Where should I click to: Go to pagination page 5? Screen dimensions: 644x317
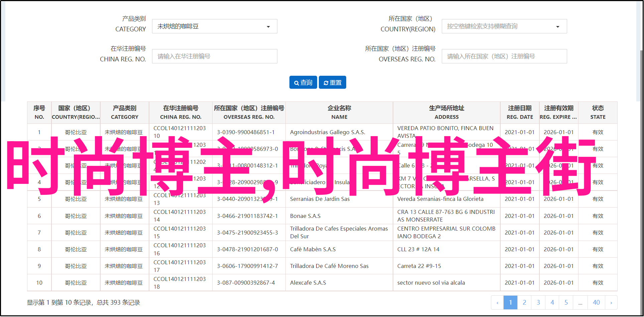pyautogui.click(x=566, y=303)
